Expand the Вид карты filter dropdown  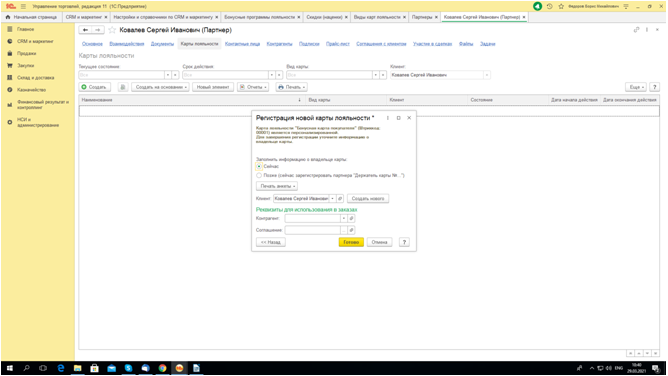coord(375,75)
